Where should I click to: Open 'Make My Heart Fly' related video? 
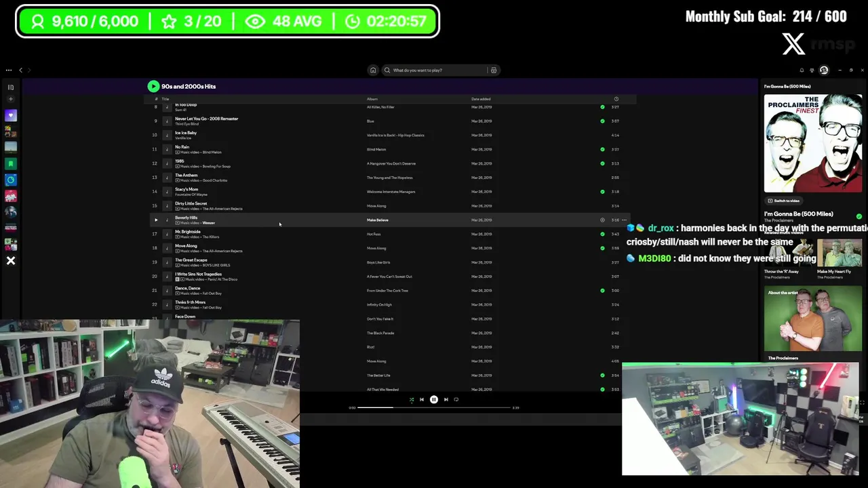(840, 253)
